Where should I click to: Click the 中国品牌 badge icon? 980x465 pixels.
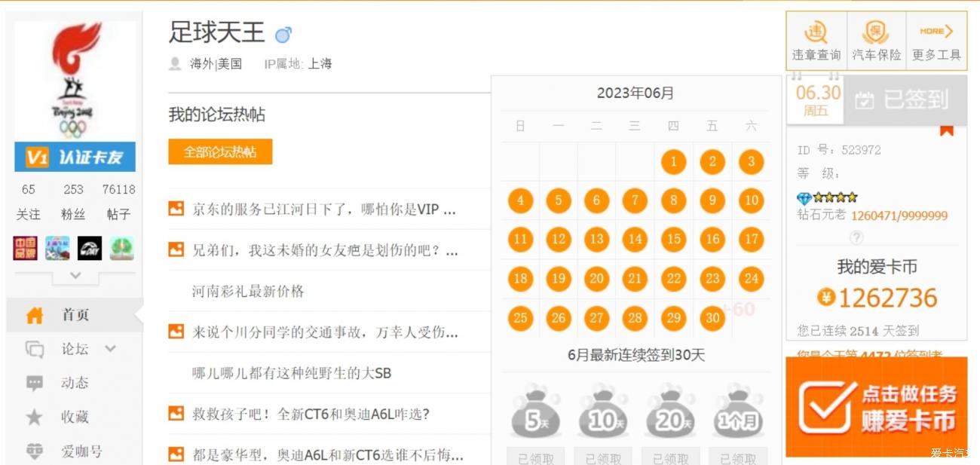(25, 248)
